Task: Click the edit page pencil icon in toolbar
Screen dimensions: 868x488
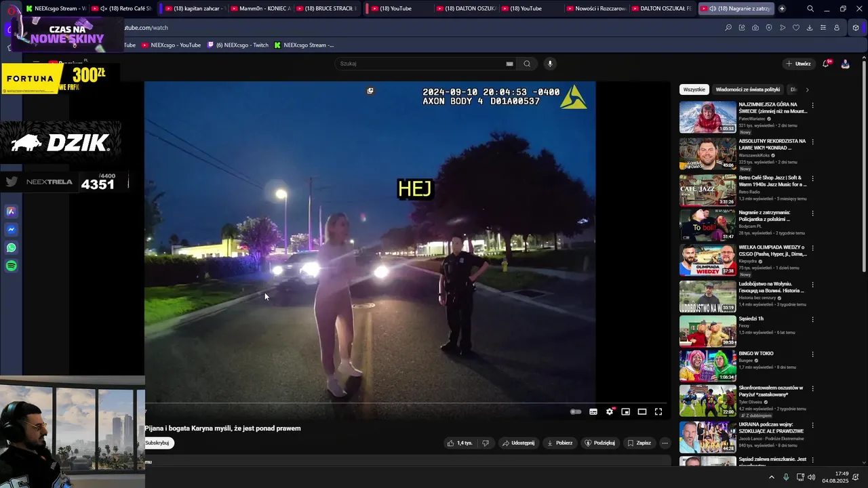Action: 742,28
